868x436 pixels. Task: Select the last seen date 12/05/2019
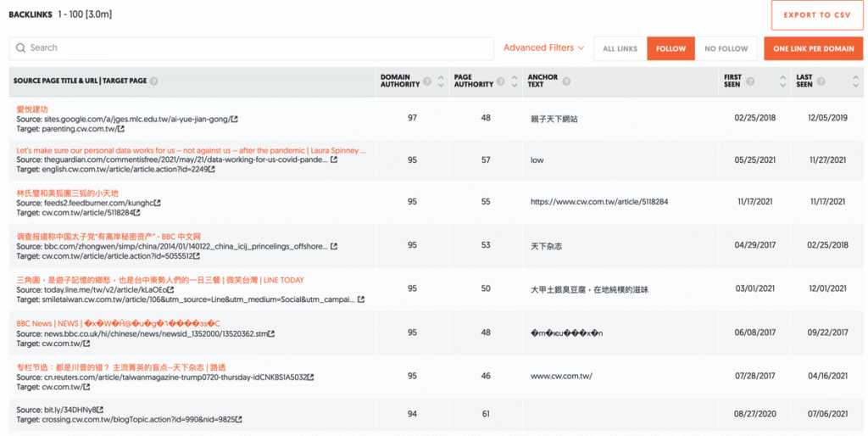click(x=827, y=118)
